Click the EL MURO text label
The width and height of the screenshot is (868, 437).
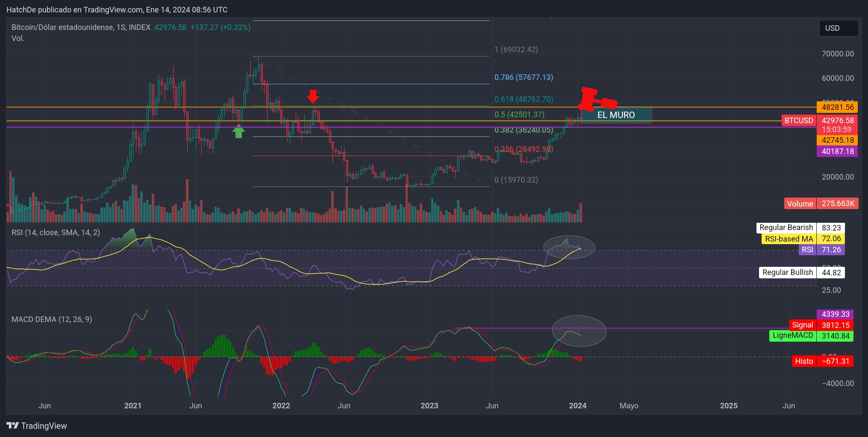(616, 115)
